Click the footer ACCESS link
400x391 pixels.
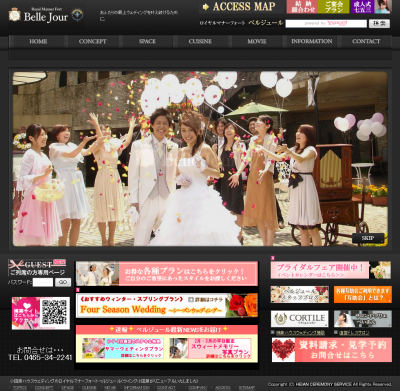[223, 388]
